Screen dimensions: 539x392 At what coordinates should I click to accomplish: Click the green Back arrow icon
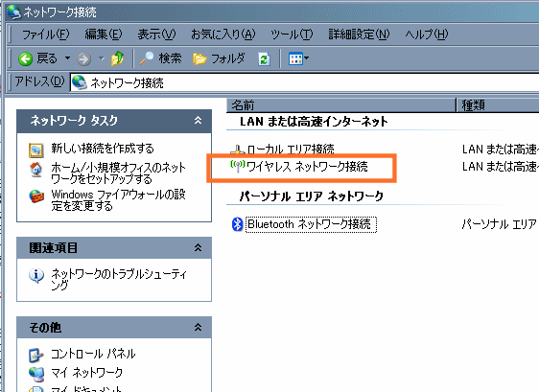click(x=25, y=58)
